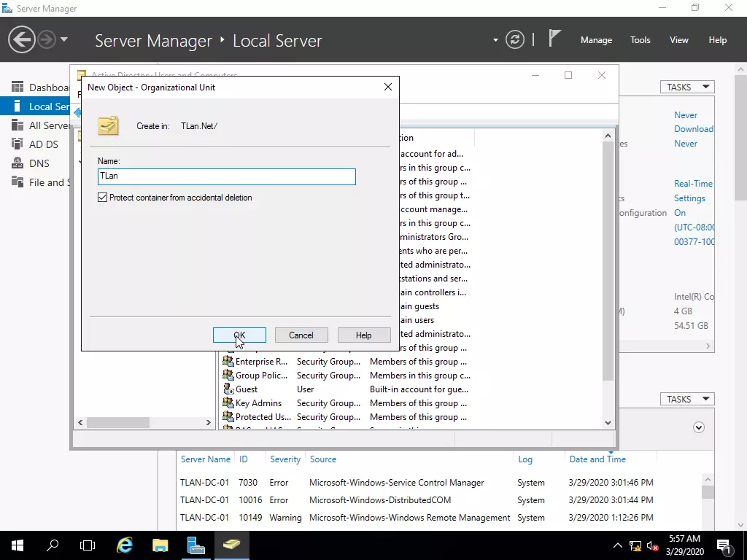Click the Download updates link
Image resolution: width=747 pixels, height=560 pixels.
tap(693, 128)
